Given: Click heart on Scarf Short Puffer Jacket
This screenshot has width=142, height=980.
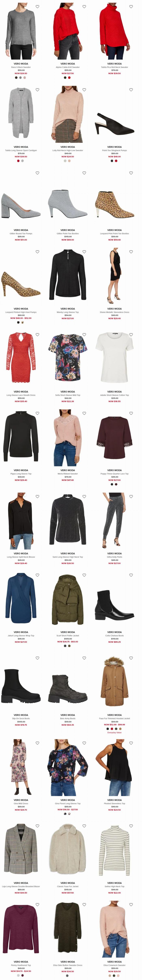Looking at the screenshot, I should pos(84,575).
